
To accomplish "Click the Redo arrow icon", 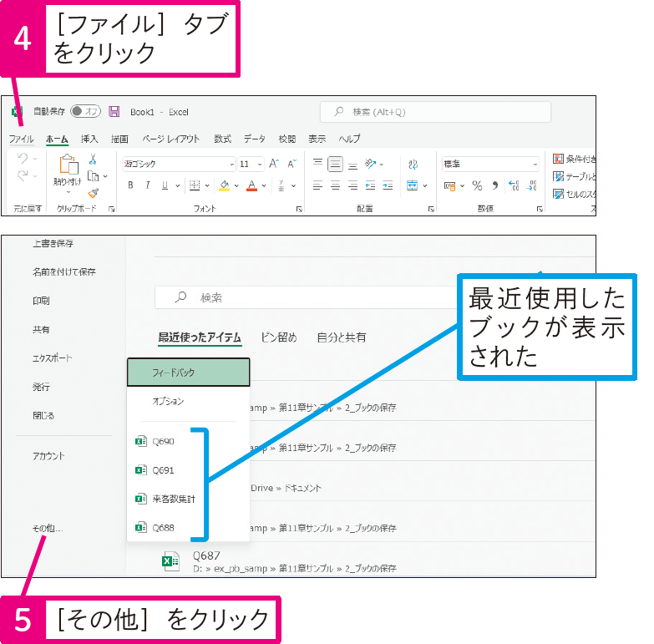I will (23, 175).
